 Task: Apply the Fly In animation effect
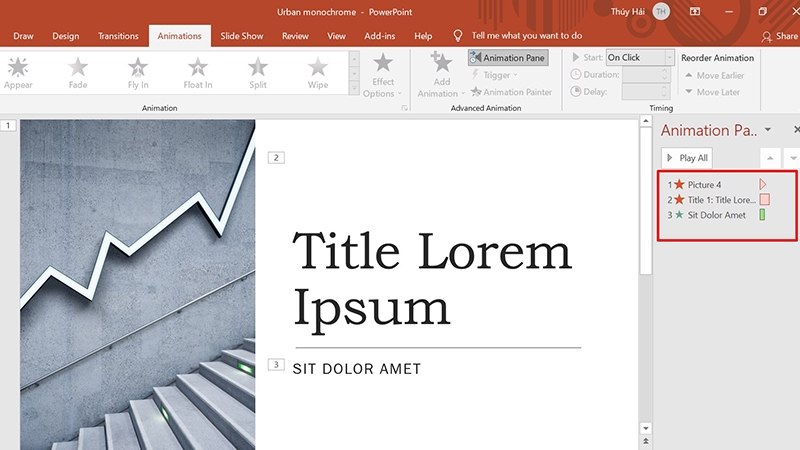click(138, 73)
